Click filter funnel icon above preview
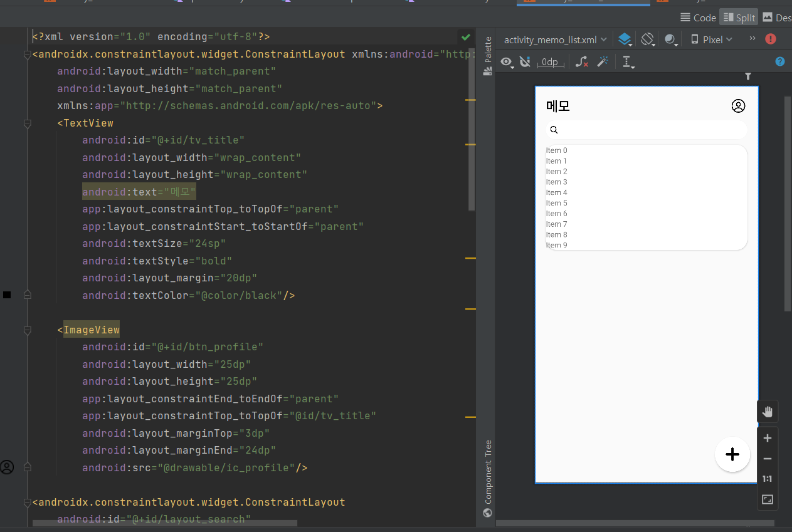Viewport: 792px width, 532px height. point(748,76)
